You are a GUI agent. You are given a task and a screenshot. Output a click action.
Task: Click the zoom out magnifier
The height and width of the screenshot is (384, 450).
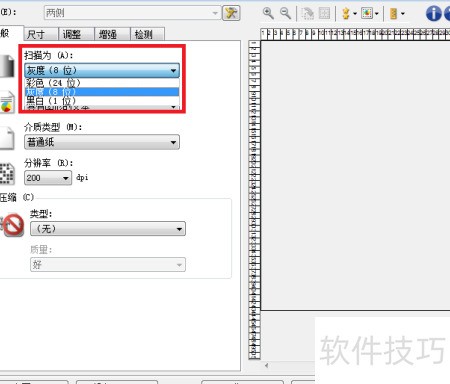tap(285, 13)
